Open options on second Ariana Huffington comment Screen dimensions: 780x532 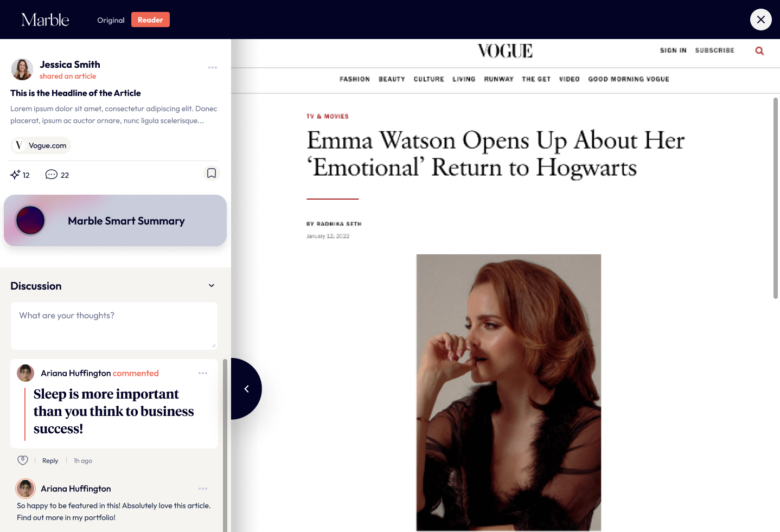tap(203, 489)
